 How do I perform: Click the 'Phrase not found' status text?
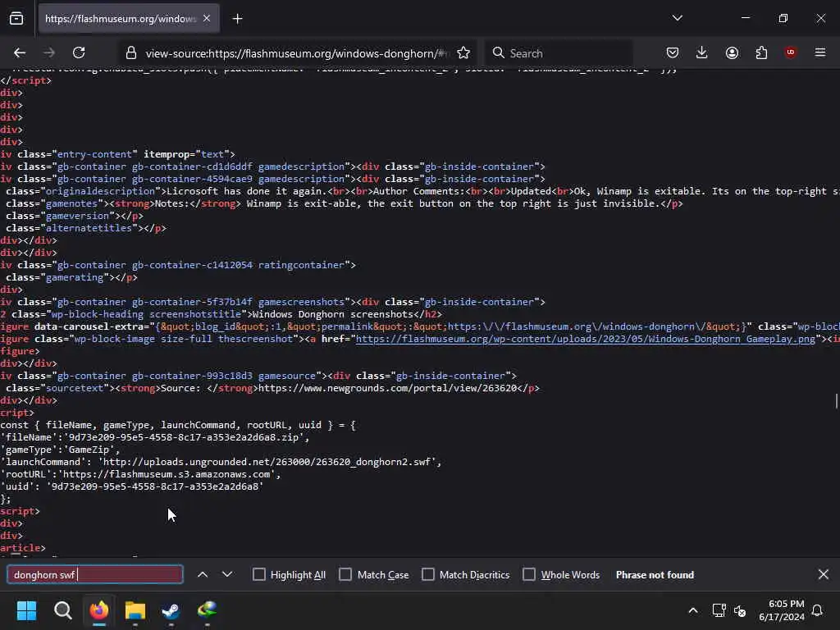tap(655, 574)
